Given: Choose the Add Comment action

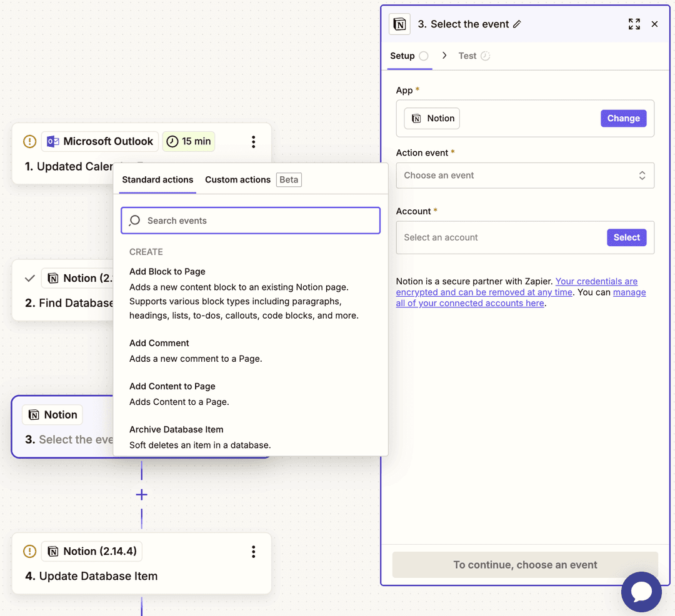Looking at the screenshot, I should (249, 350).
